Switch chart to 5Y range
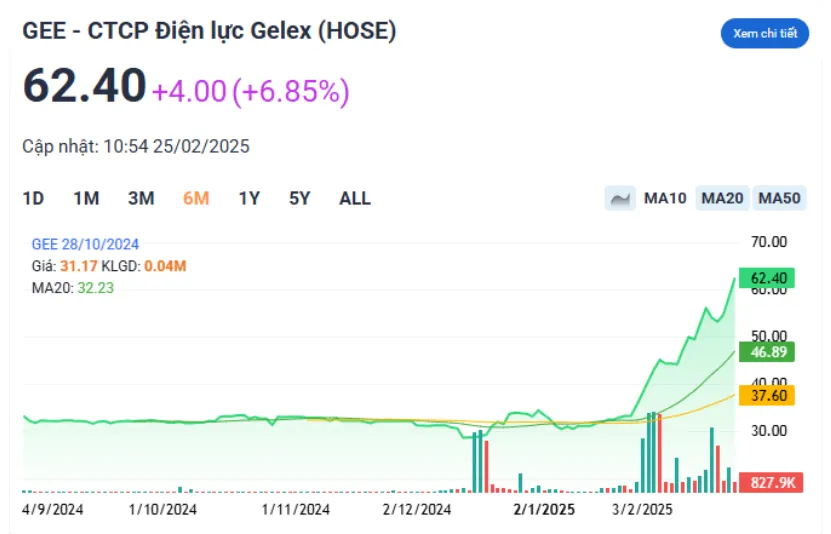The width and height of the screenshot is (831, 534). pos(300,198)
